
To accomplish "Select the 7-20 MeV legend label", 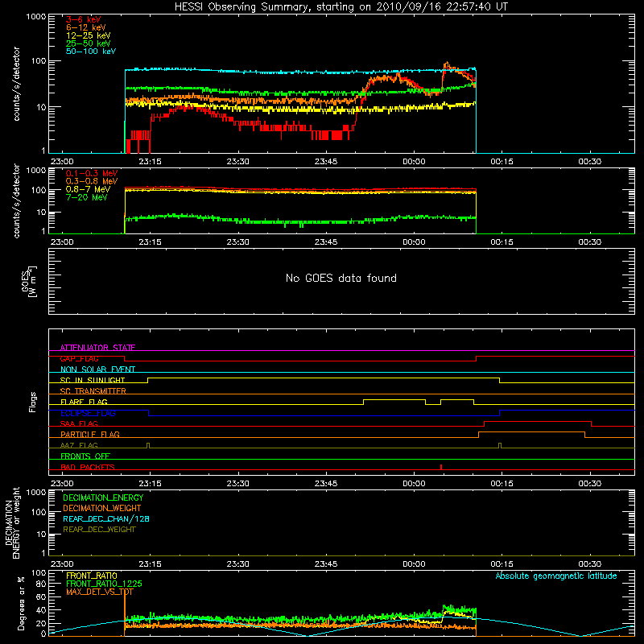I will (x=87, y=197).
